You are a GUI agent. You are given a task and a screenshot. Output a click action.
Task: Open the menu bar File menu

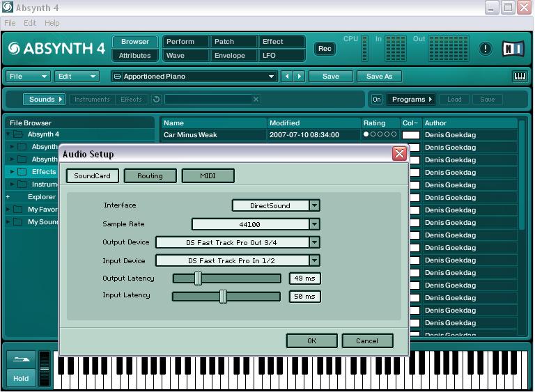pyautogui.click(x=10, y=23)
